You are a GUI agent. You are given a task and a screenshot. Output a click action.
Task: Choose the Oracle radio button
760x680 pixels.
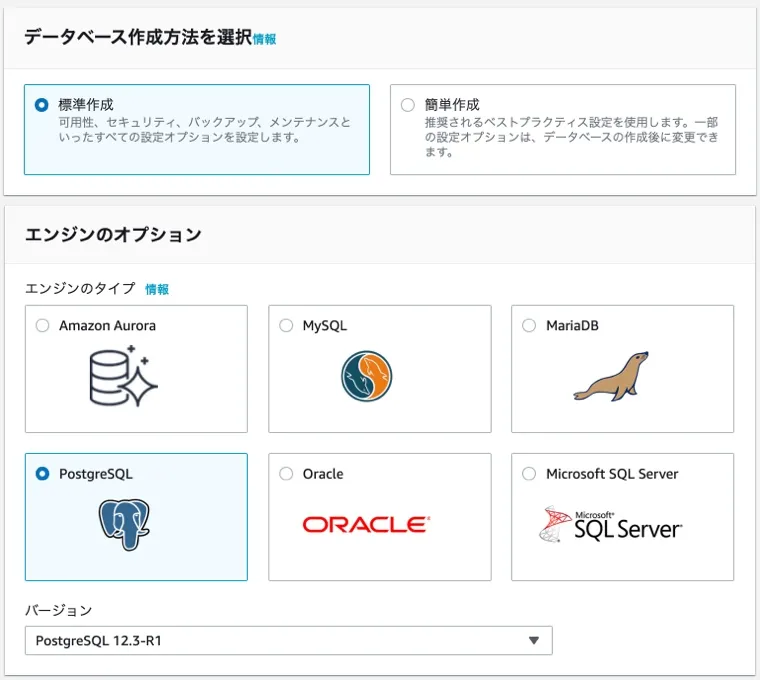286,474
